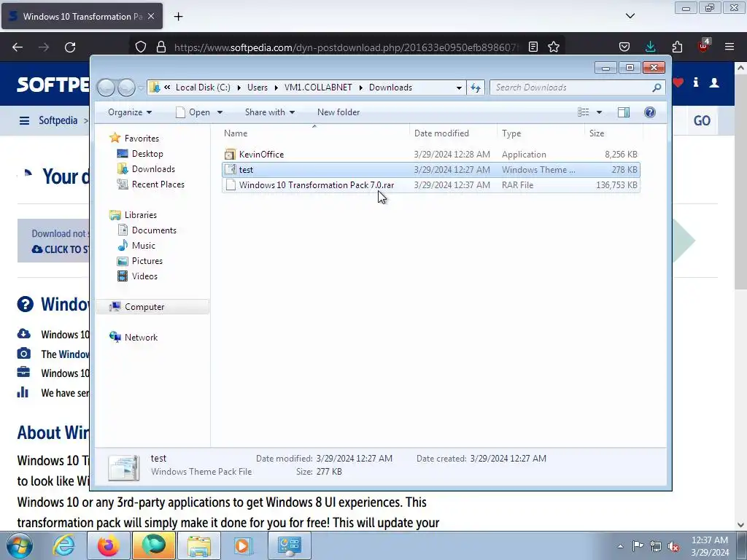
Task: Click Firefox icon in taskbar
Action: [x=109, y=545]
